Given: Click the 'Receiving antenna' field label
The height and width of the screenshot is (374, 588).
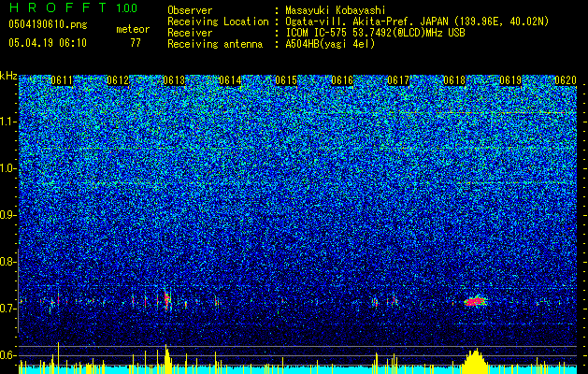Looking at the screenshot, I should (215, 44).
